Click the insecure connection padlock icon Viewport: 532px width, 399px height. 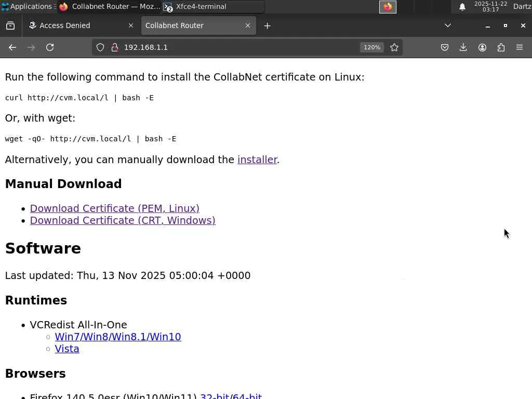[115, 47]
